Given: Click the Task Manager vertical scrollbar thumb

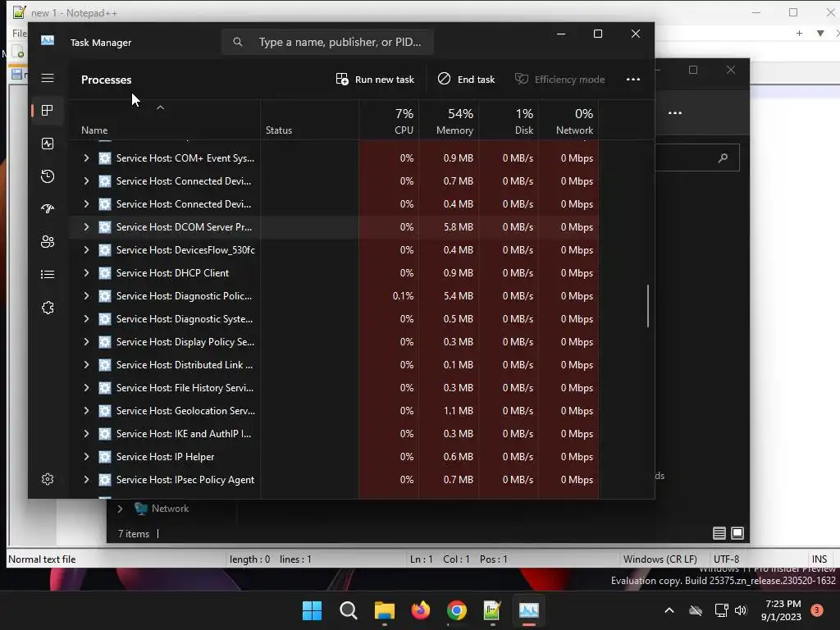Looking at the screenshot, I should coord(648,305).
